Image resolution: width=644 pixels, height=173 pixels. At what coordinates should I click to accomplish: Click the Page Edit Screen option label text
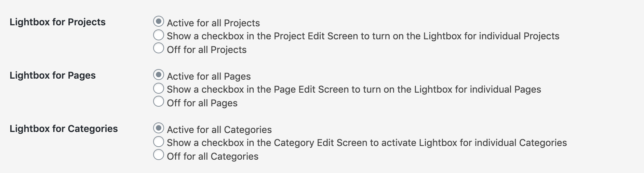pyautogui.click(x=354, y=90)
